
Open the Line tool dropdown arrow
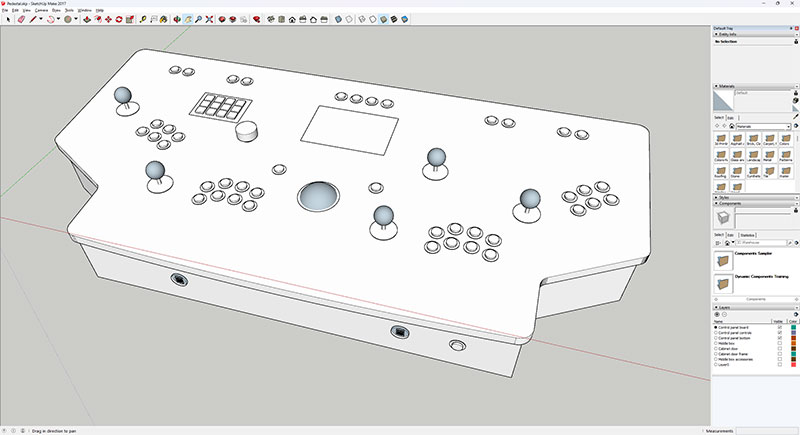point(41,19)
